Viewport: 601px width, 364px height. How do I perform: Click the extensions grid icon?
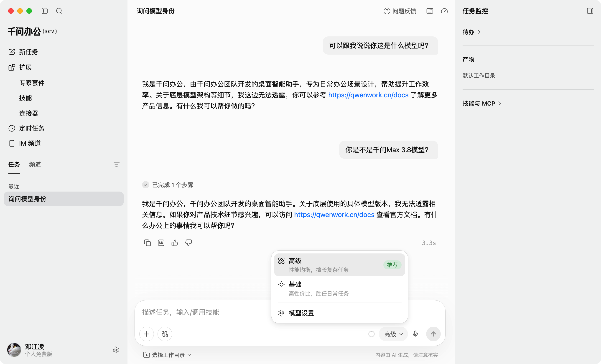12,67
